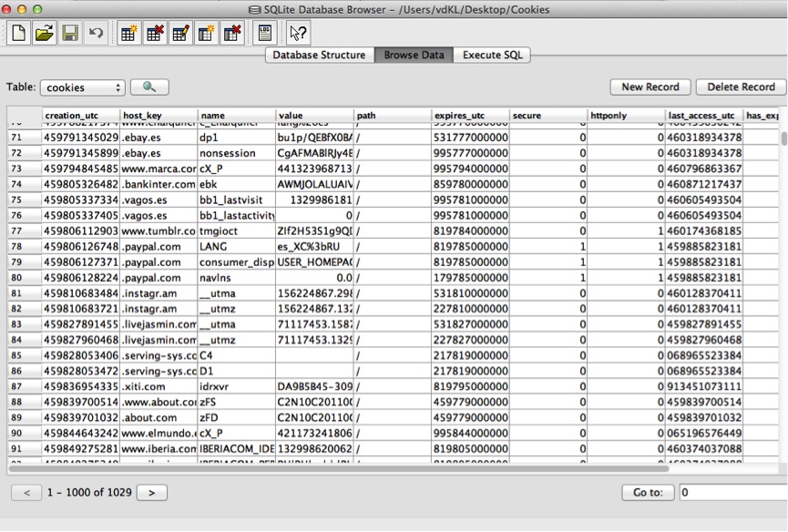Viewport: 788px width, 532px height.
Task: Focus the Go to record number field
Action: [733, 492]
